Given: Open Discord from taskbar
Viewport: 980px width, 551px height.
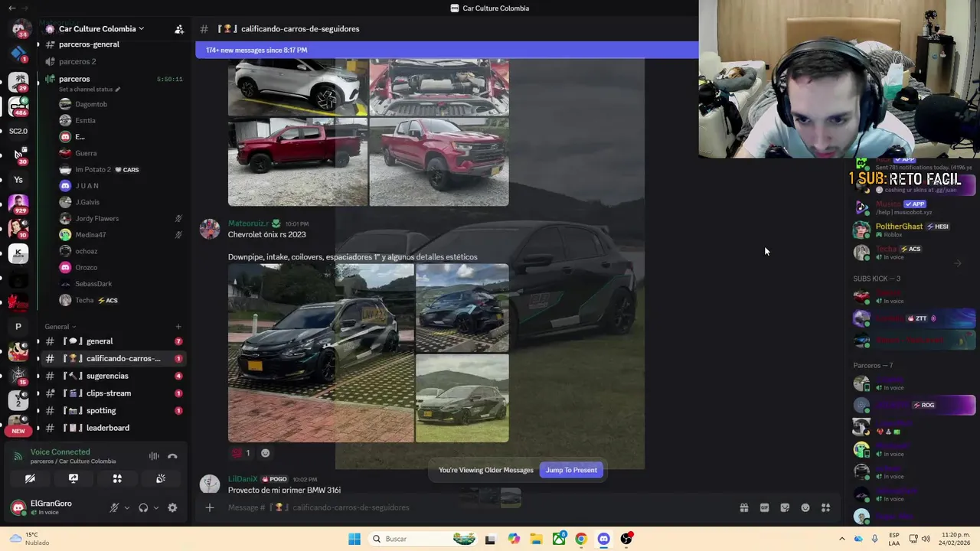Looking at the screenshot, I should [x=604, y=539].
